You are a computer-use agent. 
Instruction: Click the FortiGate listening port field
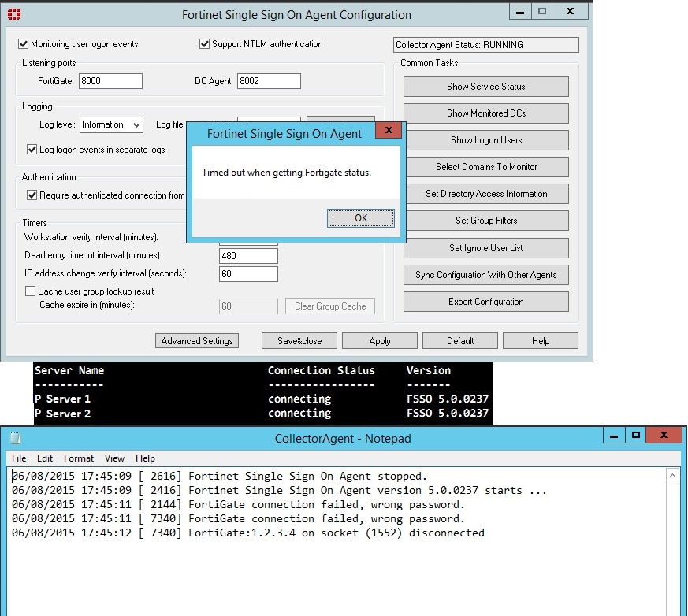(x=110, y=81)
